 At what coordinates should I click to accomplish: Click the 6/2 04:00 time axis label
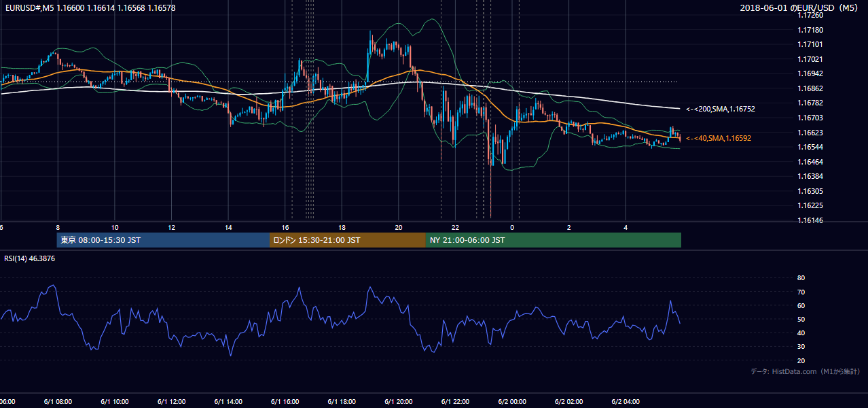point(626,401)
